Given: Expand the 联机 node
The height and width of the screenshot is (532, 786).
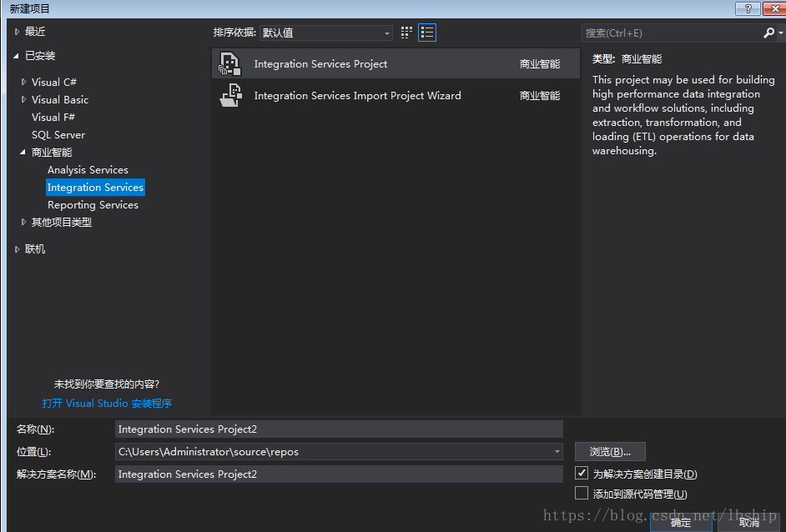Looking at the screenshot, I should [x=17, y=249].
